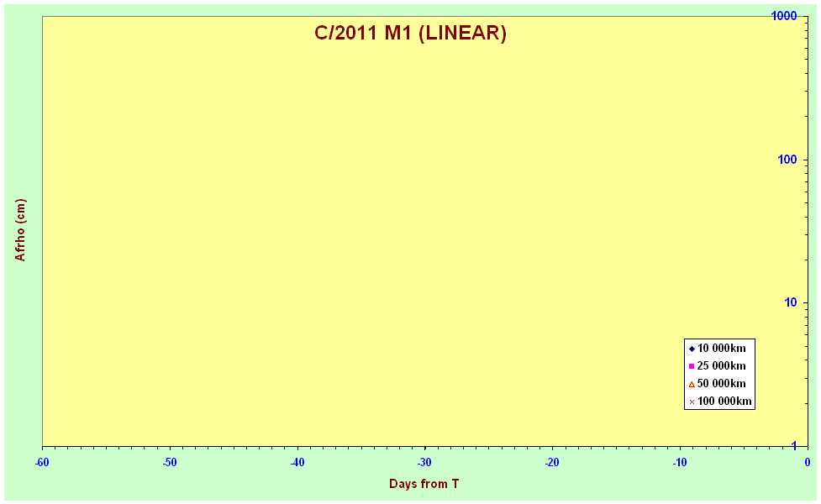This screenshot has width=821, height=504.
Task: Click the -30 x-axis tick label
Action: [424, 462]
